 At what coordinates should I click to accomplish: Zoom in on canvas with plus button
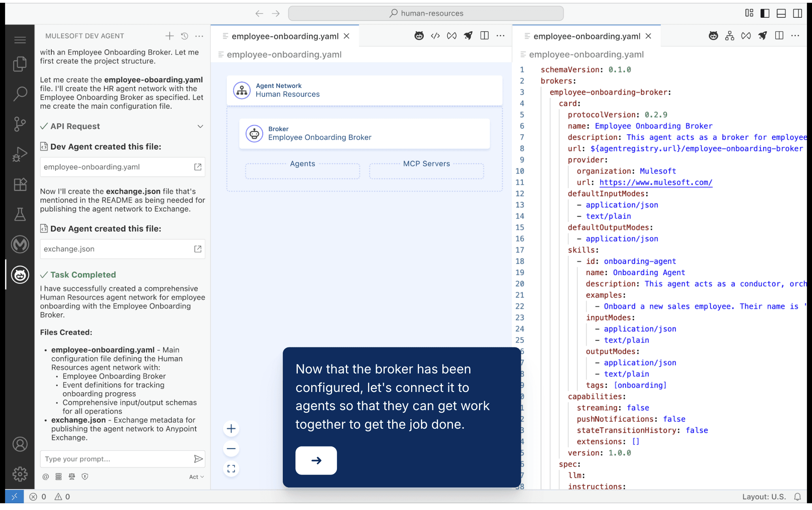tap(231, 429)
